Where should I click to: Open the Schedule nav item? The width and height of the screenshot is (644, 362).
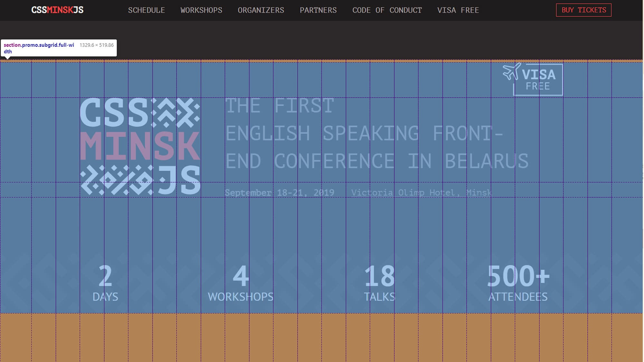147,10
